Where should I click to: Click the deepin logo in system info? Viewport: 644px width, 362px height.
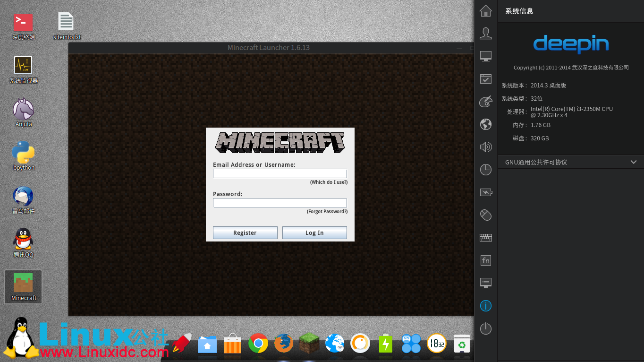[571, 44]
